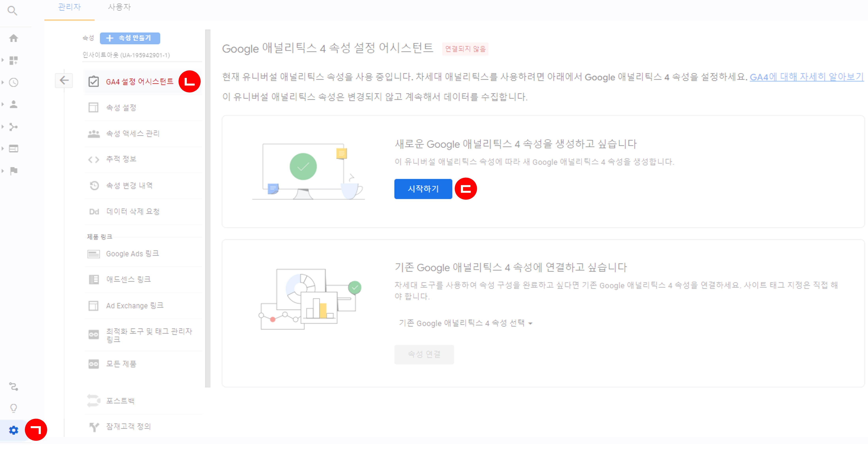Open Google Ads 링크 item
The height and width of the screenshot is (466, 868).
tap(143, 254)
